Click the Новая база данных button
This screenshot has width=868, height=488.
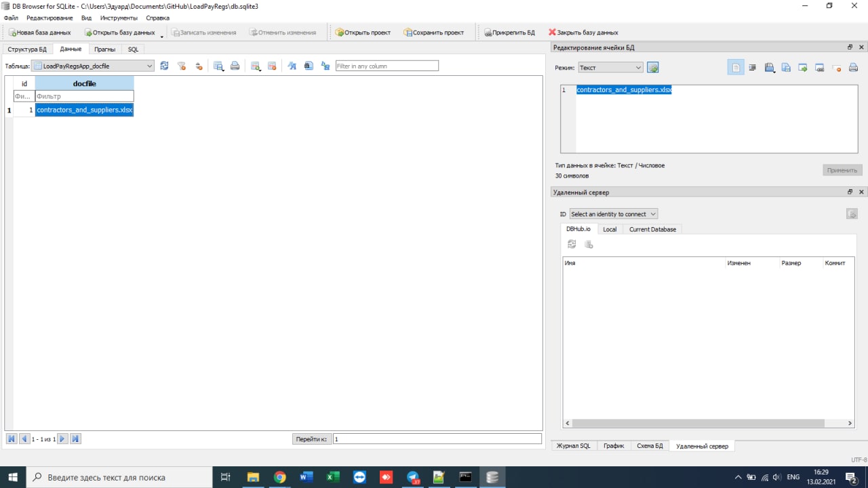39,33
